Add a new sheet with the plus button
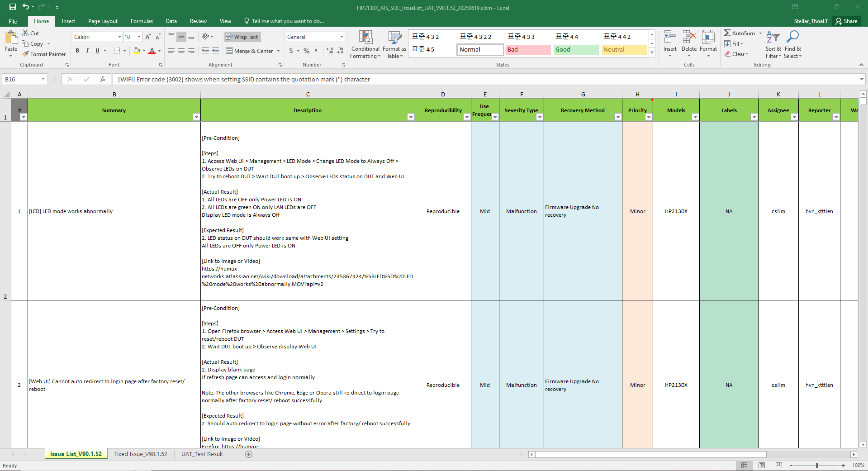This screenshot has width=868, height=471. click(x=249, y=454)
